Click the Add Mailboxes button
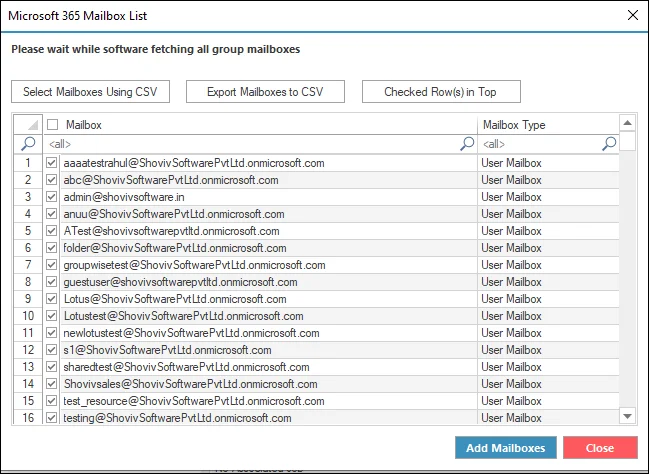This screenshot has width=649, height=474. point(505,448)
